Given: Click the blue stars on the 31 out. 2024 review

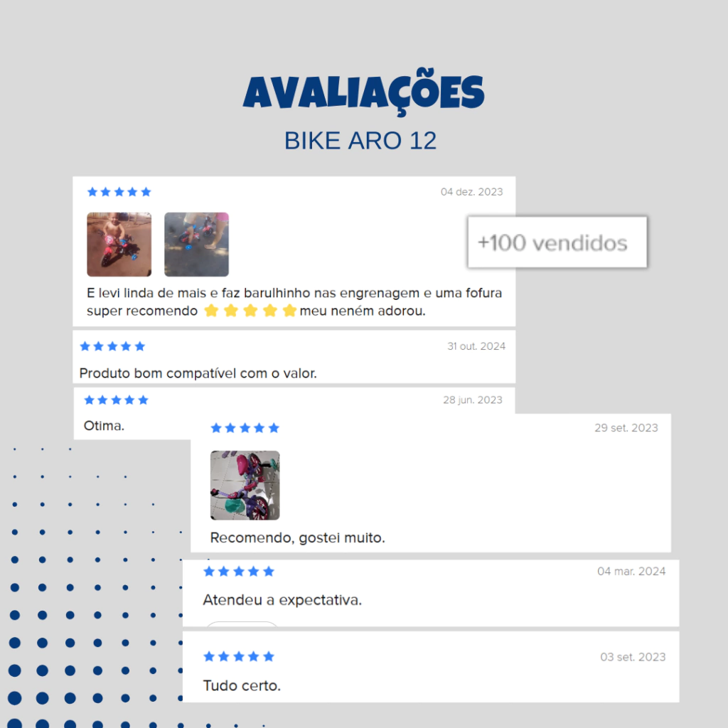Looking at the screenshot, I should click(112, 346).
